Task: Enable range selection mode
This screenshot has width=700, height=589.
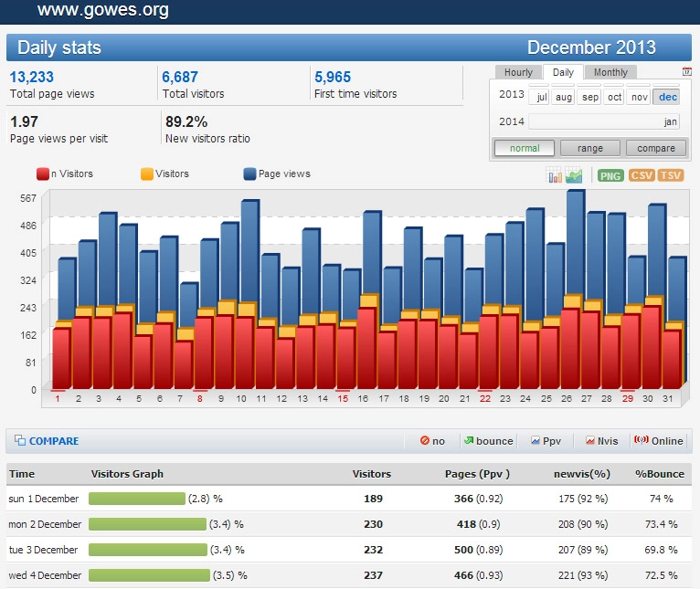Action: click(589, 148)
